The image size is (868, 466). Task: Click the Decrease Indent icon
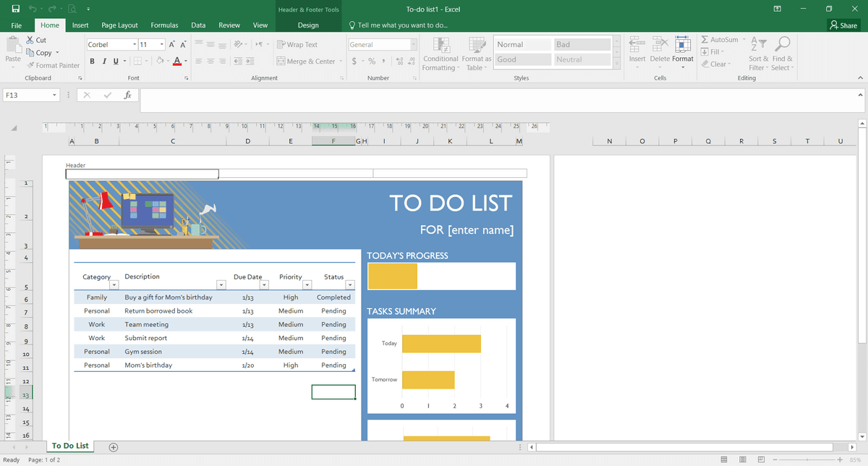239,62
